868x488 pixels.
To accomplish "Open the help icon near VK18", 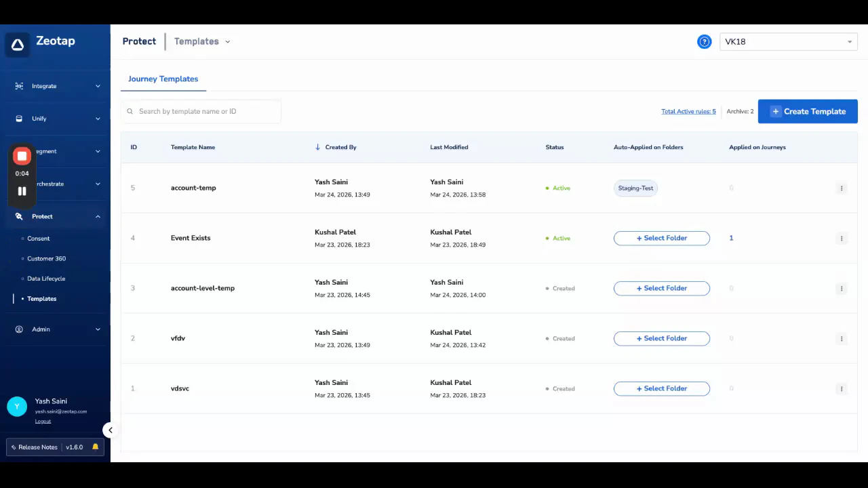I will [704, 41].
